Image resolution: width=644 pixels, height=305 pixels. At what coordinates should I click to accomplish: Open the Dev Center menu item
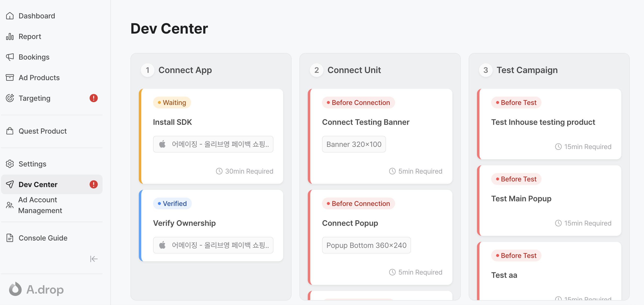tap(38, 184)
